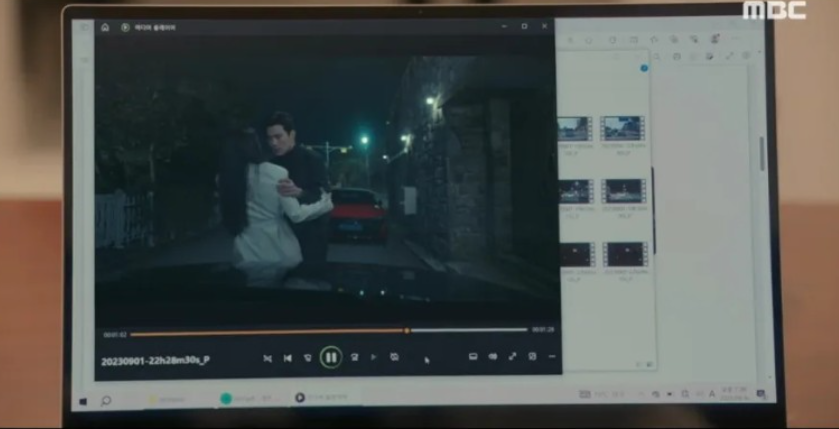Click the file name 20230901-22h28m30s_P
The height and width of the screenshot is (429, 839).
pos(155,361)
